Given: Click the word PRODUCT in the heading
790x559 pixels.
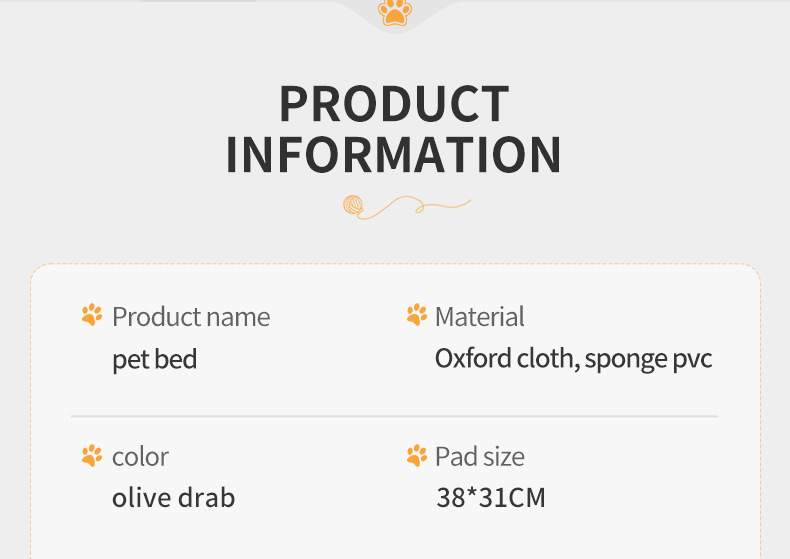Looking at the screenshot, I should point(394,105).
